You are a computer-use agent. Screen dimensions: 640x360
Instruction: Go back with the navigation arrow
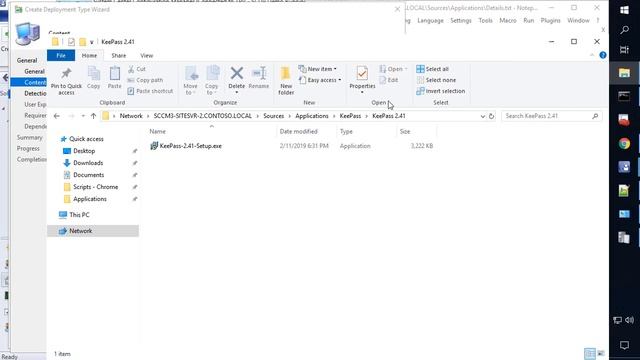tap(57, 116)
